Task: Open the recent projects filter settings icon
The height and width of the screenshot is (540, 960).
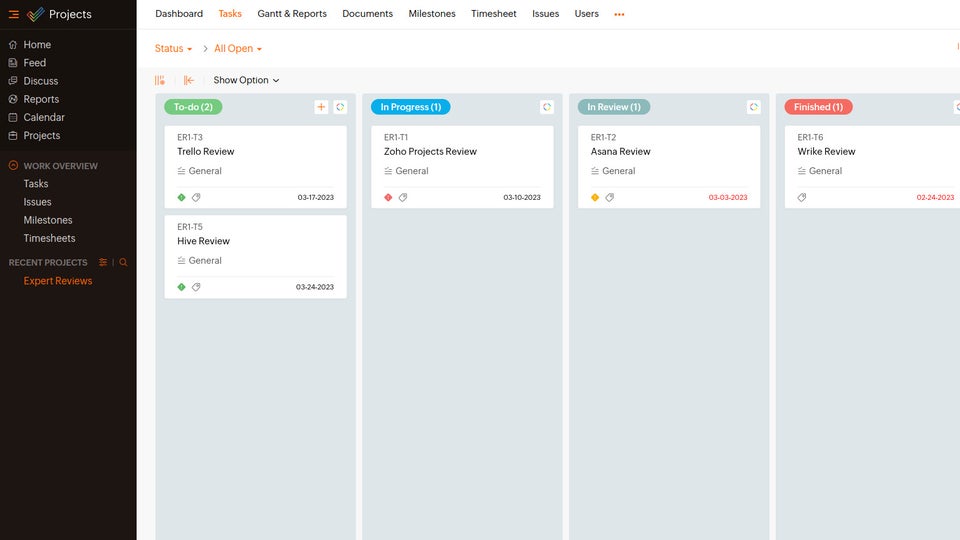Action: [103, 262]
